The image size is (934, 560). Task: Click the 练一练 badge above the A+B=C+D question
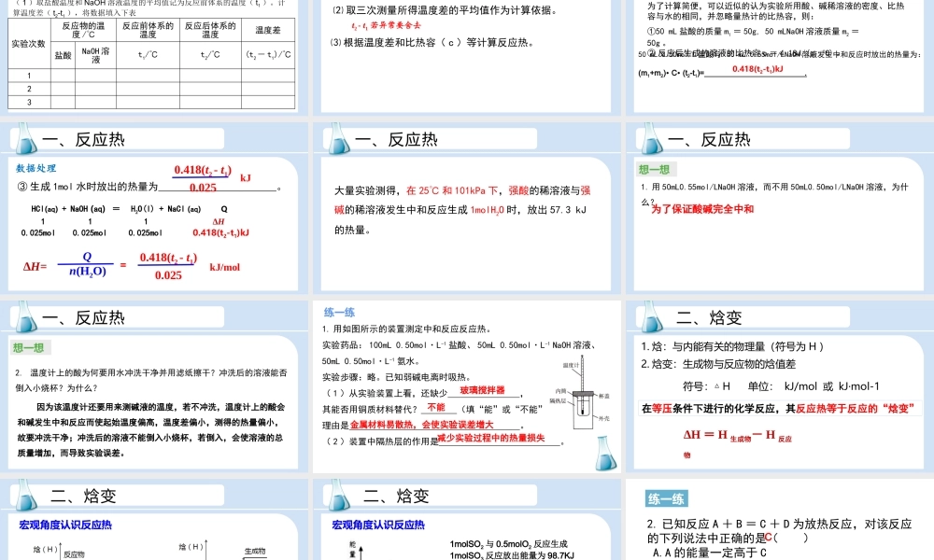[x=666, y=498]
